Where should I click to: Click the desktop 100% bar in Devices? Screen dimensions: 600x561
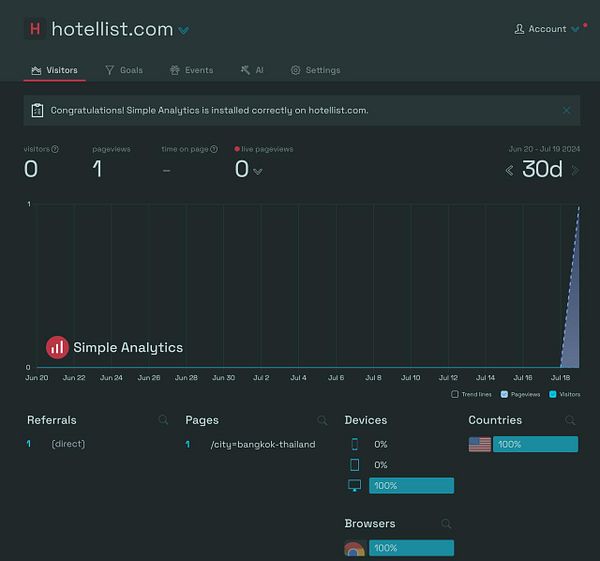[411, 486]
